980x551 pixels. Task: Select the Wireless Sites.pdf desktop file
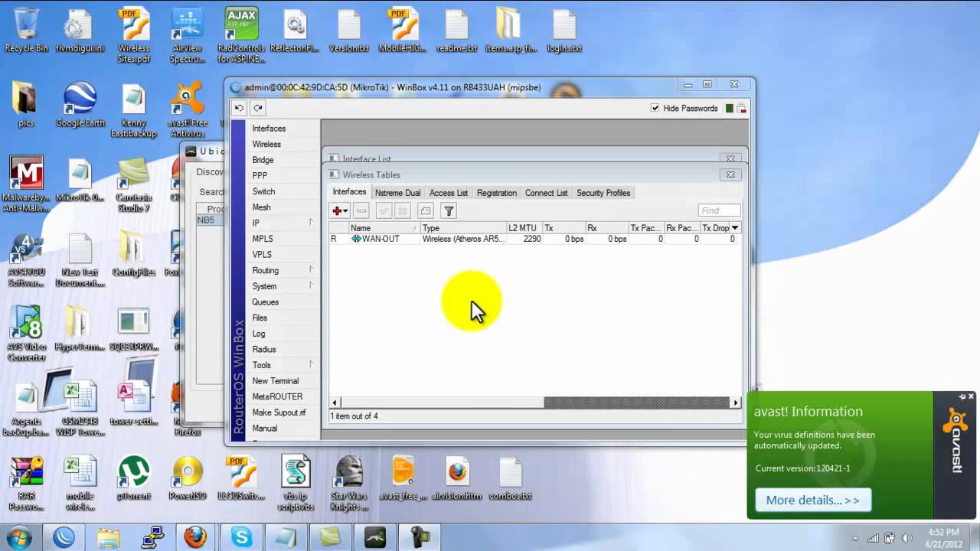(134, 35)
